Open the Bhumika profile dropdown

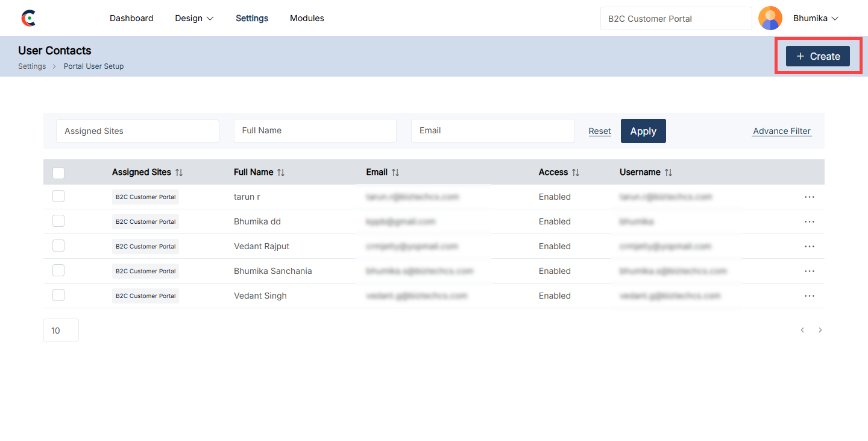[x=816, y=18]
